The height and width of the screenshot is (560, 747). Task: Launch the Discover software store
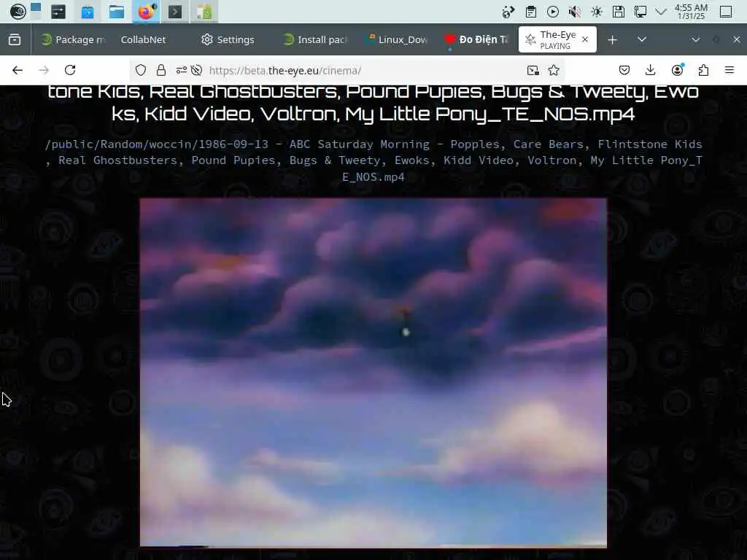coord(88,12)
